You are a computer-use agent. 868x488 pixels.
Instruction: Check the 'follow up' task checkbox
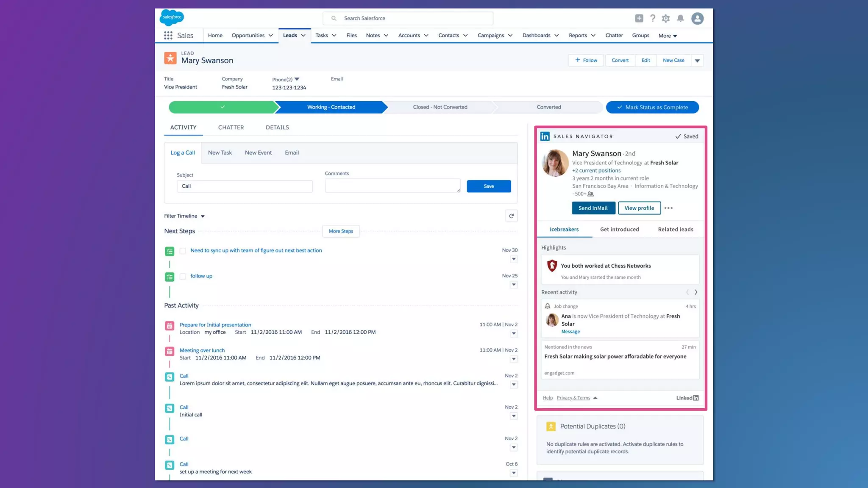183,276
